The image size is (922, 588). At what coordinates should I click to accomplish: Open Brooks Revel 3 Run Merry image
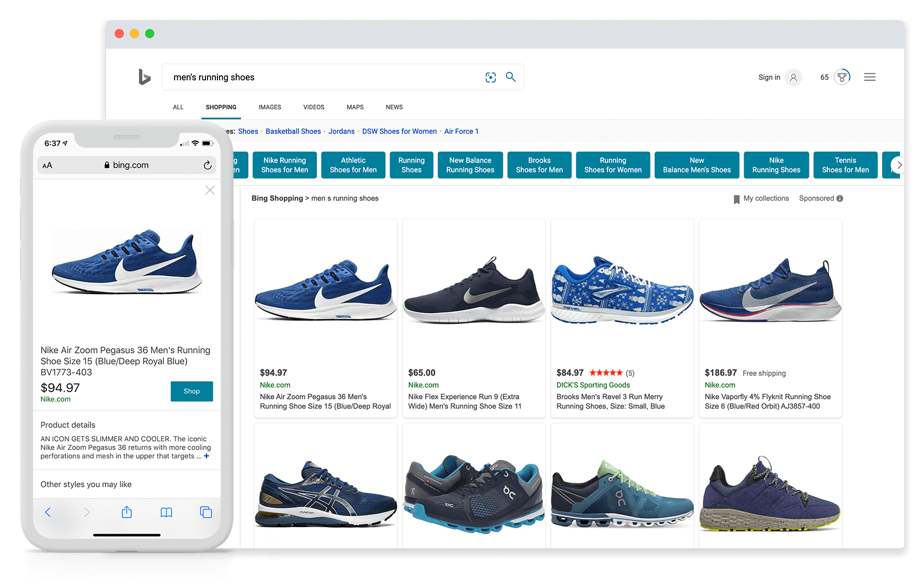(x=622, y=291)
